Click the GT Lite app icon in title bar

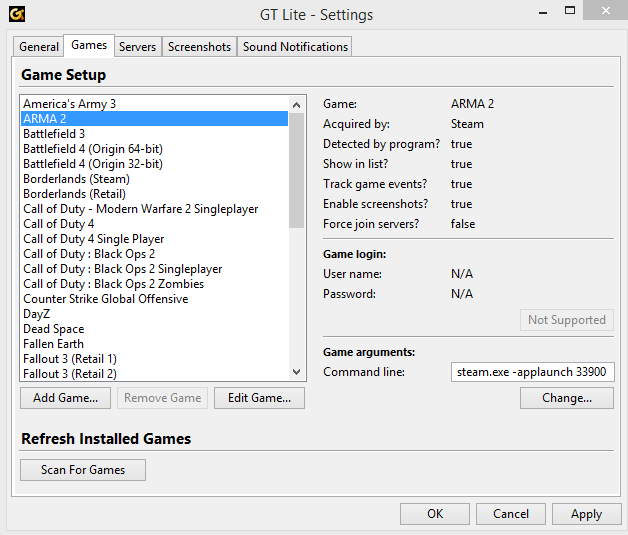click(x=17, y=14)
